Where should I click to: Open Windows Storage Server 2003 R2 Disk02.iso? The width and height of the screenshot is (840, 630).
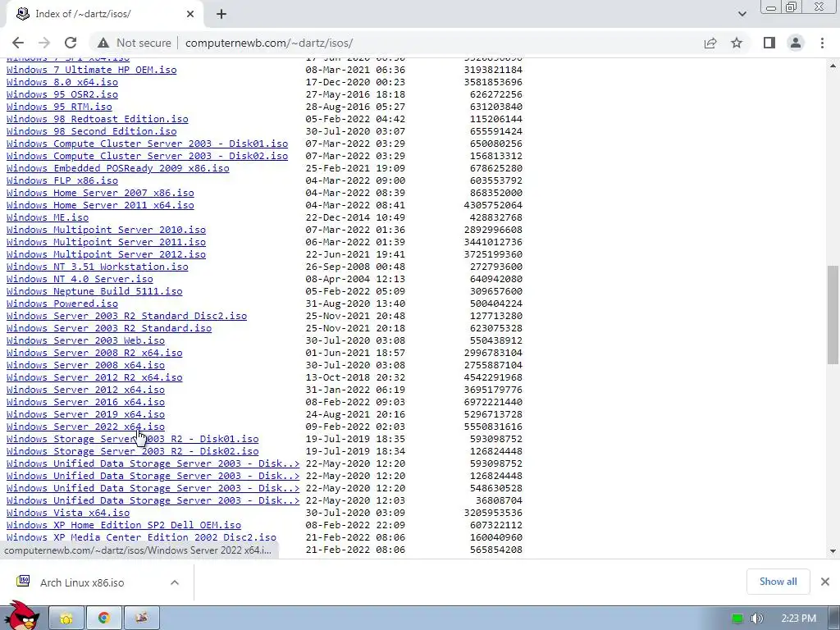pos(133,452)
